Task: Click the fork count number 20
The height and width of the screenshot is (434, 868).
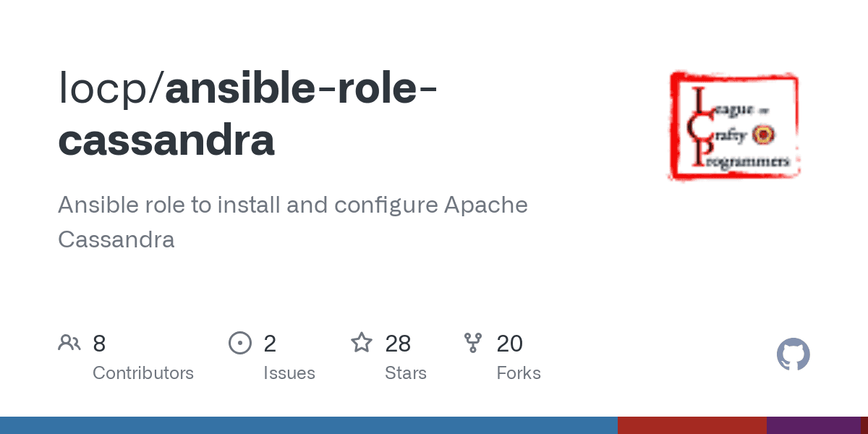Action: [509, 344]
